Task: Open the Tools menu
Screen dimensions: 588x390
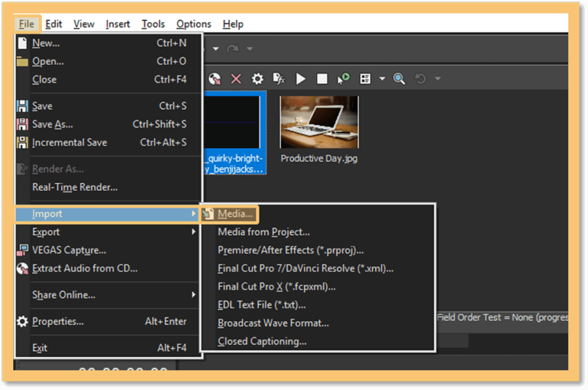Action: point(153,24)
